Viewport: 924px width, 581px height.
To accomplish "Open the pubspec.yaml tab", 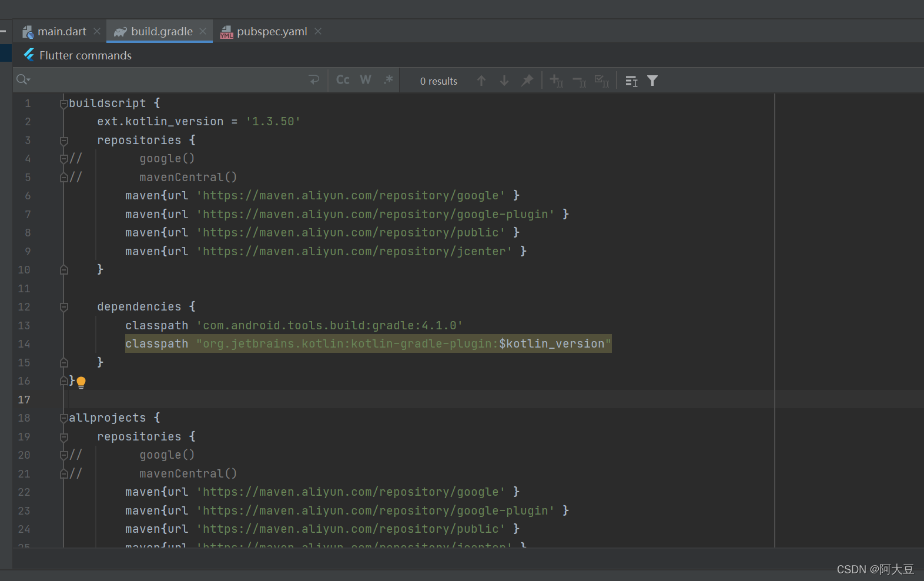I will point(272,32).
